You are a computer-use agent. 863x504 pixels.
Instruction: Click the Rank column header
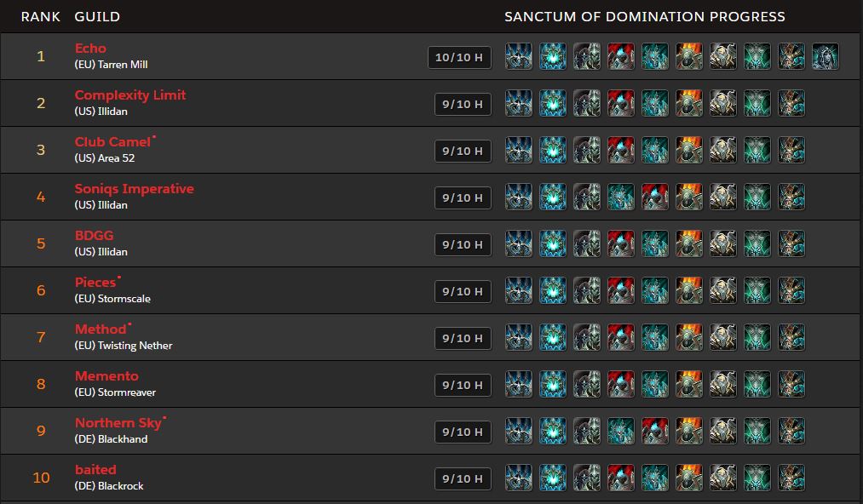tap(40, 16)
